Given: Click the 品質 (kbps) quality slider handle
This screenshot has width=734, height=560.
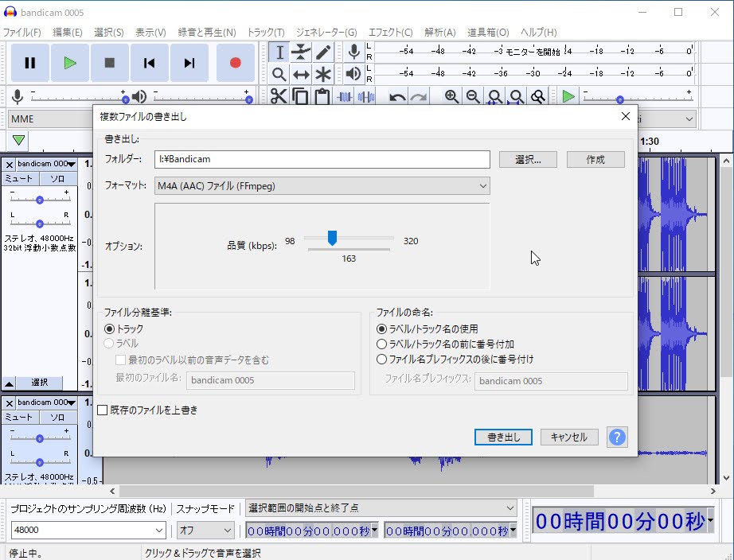Looking at the screenshot, I should pyautogui.click(x=333, y=238).
